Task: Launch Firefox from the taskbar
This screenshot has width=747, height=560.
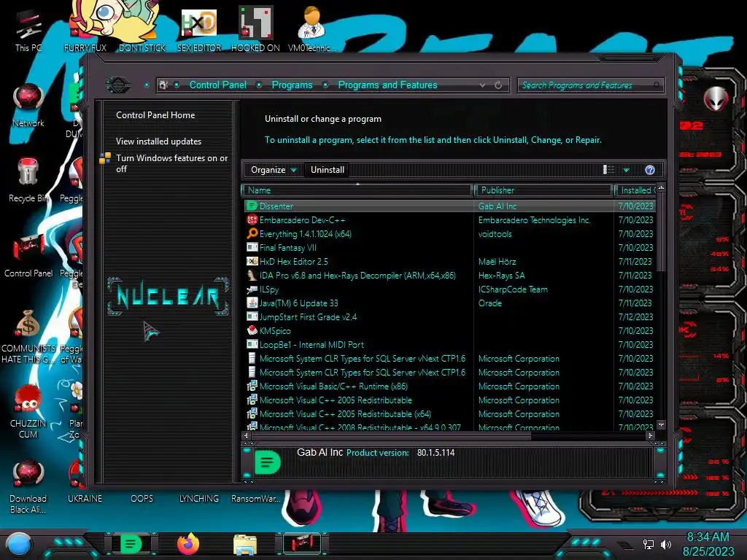Action: (188, 544)
